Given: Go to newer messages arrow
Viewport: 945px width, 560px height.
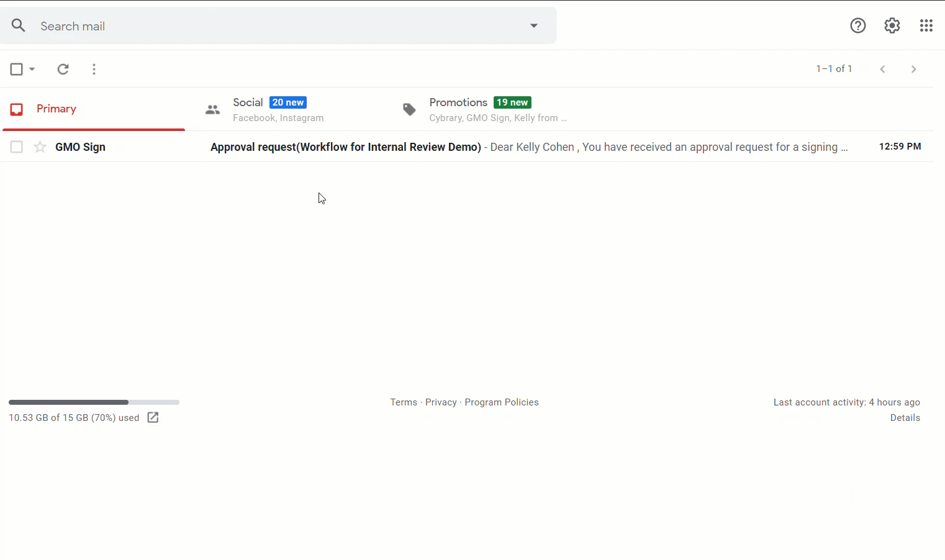Looking at the screenshot, I should [882, 69].
